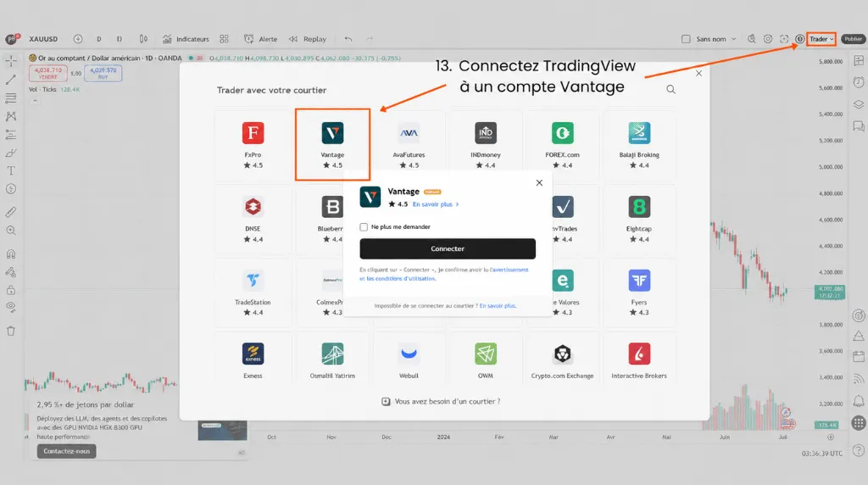Add a symbol with the compare plus icon

(78, 39)
